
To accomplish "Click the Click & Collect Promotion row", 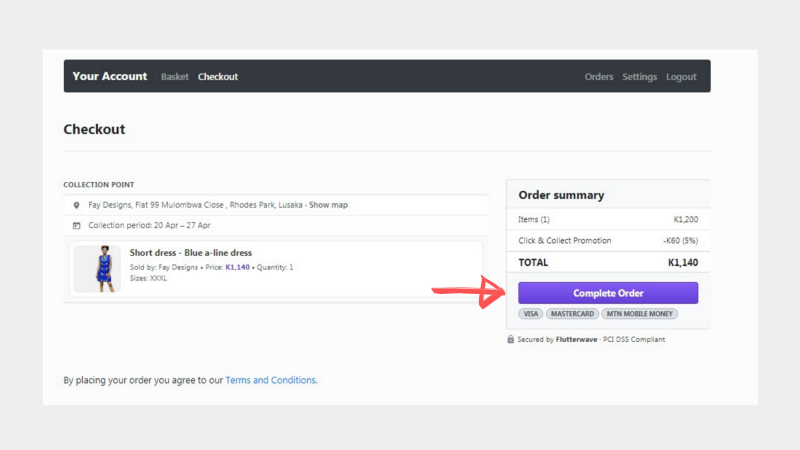I will point(608,241).
